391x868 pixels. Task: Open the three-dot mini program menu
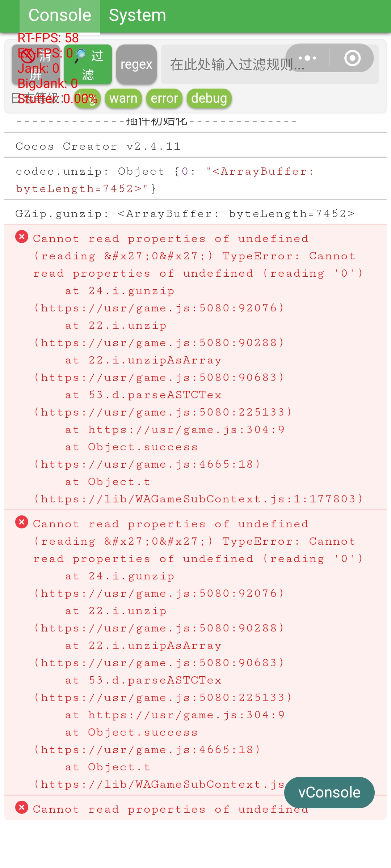pos(307,58)
